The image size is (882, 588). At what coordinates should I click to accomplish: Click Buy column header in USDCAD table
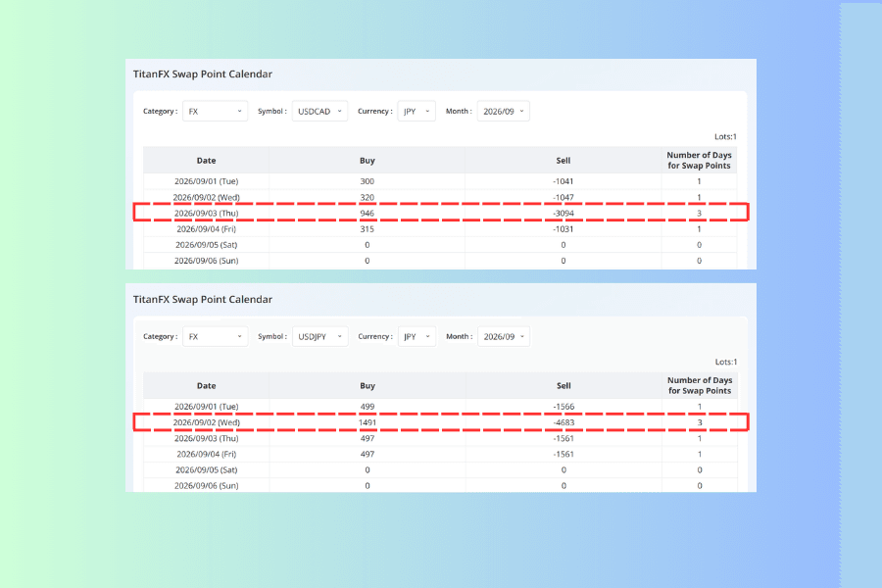[367, 161]
